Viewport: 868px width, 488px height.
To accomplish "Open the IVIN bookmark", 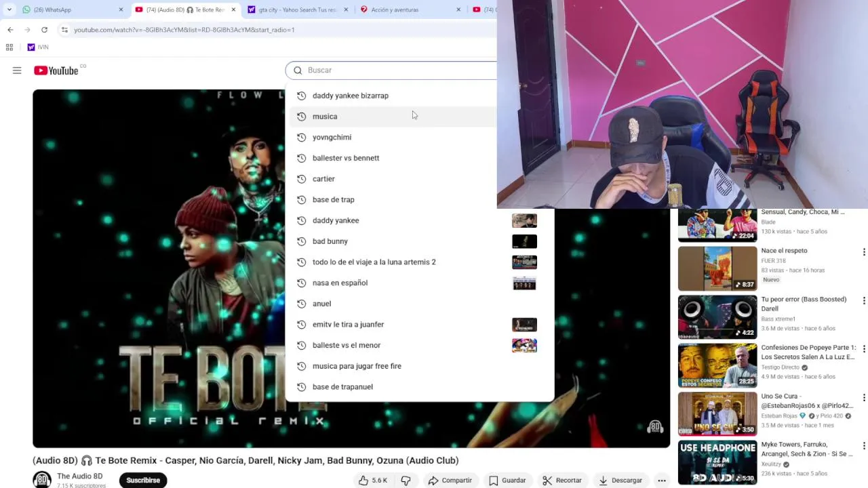I will pyautogui.click(x=38, y=47).
